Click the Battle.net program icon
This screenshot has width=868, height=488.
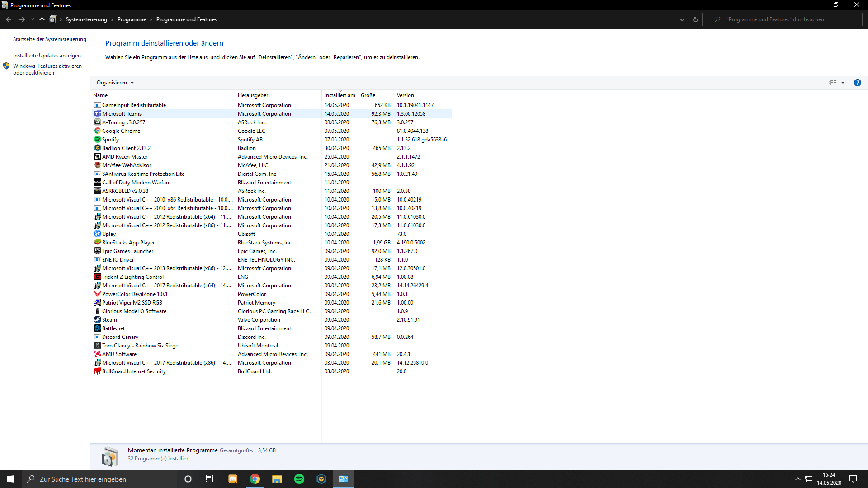tap(97, 328)
